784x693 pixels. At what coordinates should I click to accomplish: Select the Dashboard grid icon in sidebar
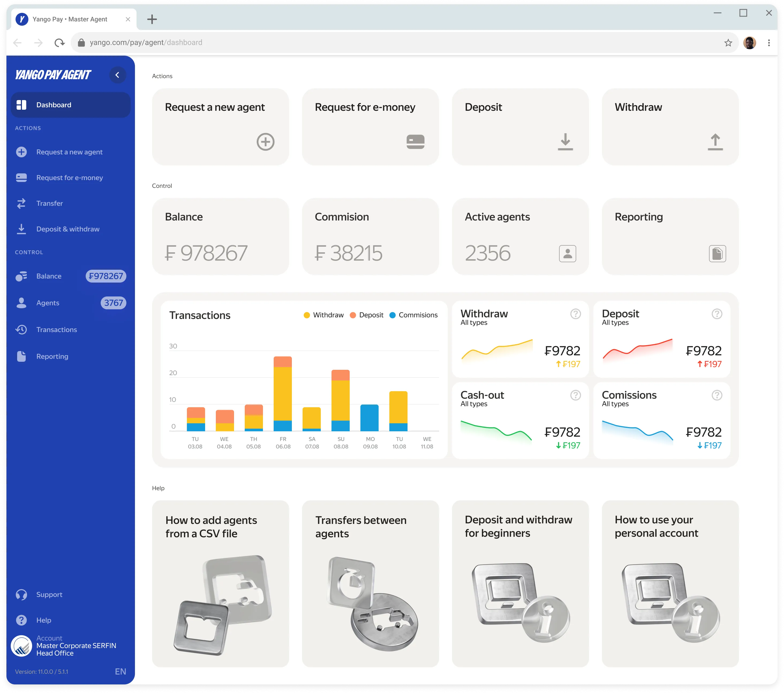pos(21,105)
